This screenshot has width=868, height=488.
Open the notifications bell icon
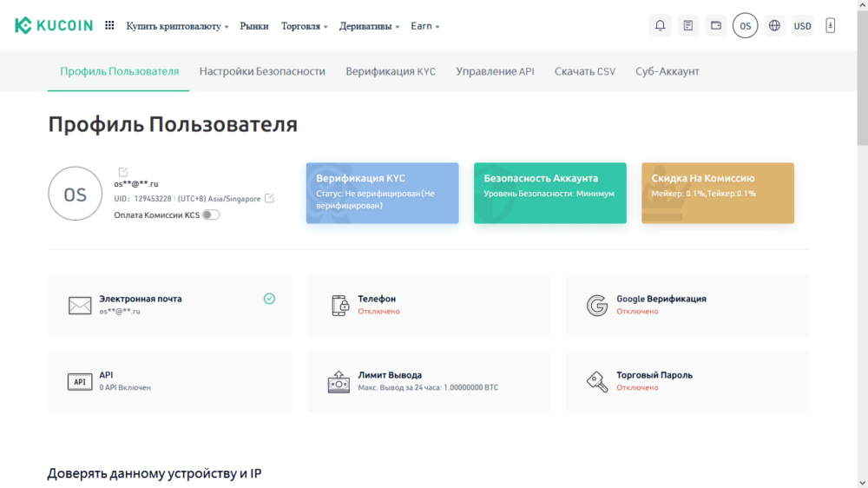[661, 26]
